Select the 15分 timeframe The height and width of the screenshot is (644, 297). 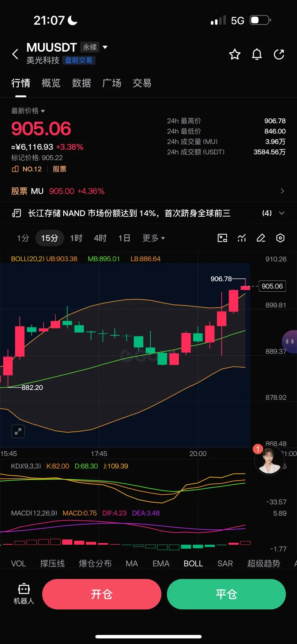(x=49, y=238)
